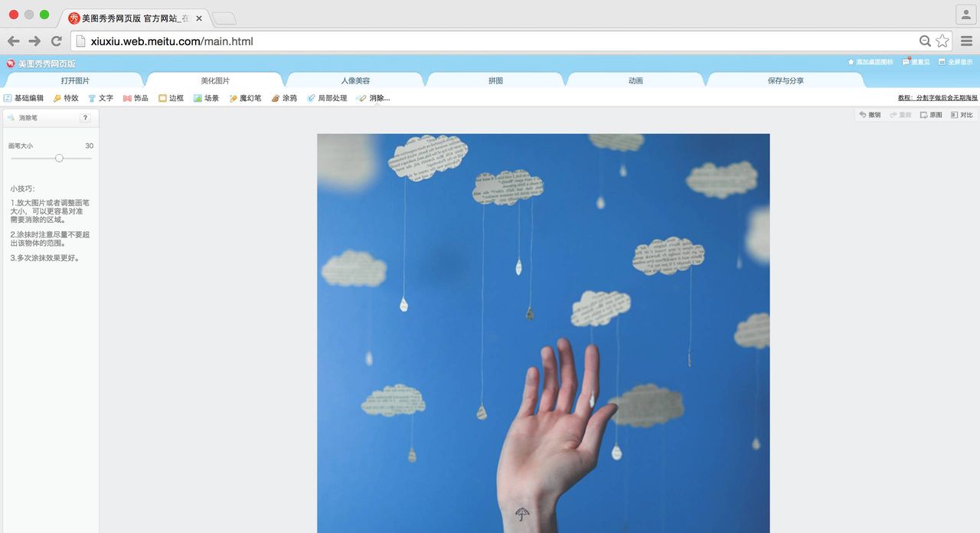Open the Chrome user profile button

[965, 15]
